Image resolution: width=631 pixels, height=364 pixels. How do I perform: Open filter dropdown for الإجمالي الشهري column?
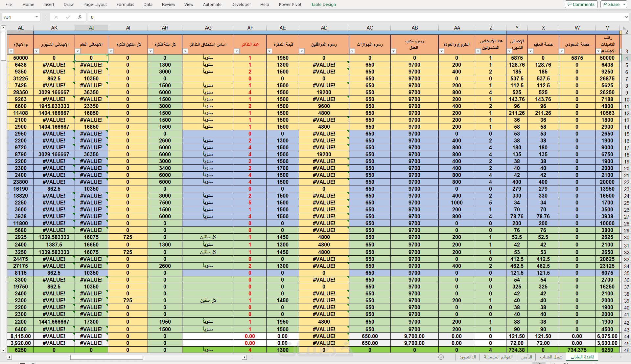pos(36,51)
